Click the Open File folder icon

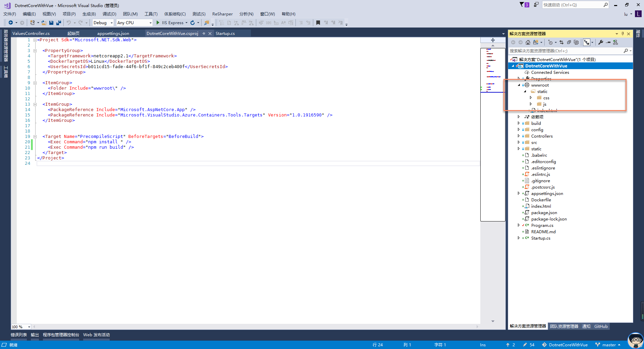44,23
